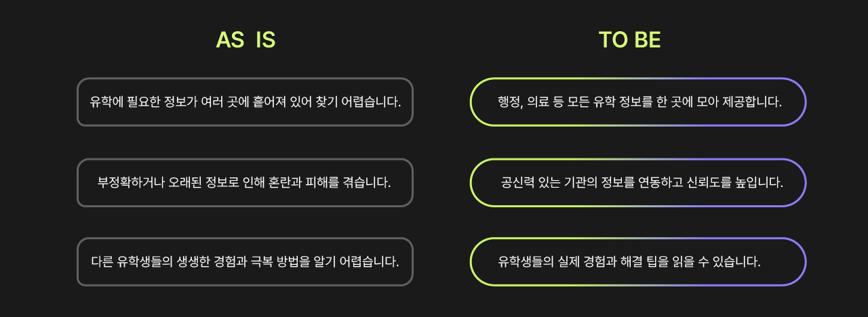Select the "유학에 필요한 정보가" box
Screen dimensions: 868x317
tap(245, 102)
